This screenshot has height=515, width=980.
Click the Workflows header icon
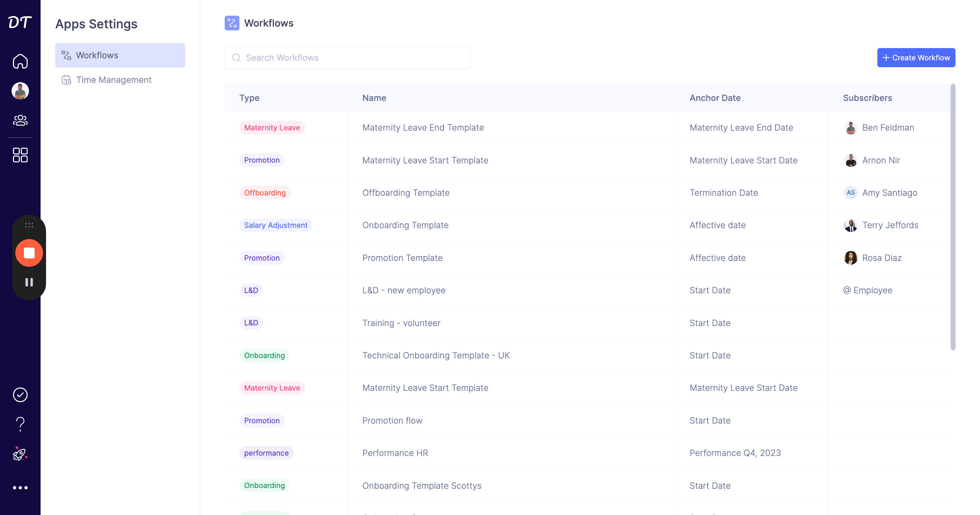coord(232,23)
